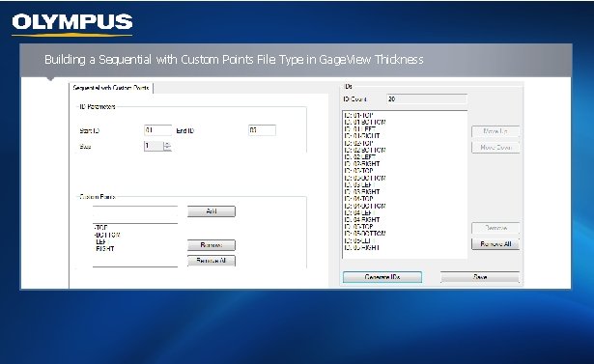Select ID: 05-BOTTOM in the IDs list
The height and width of the screenshot is (364, 594).
(x=365, y=234)
